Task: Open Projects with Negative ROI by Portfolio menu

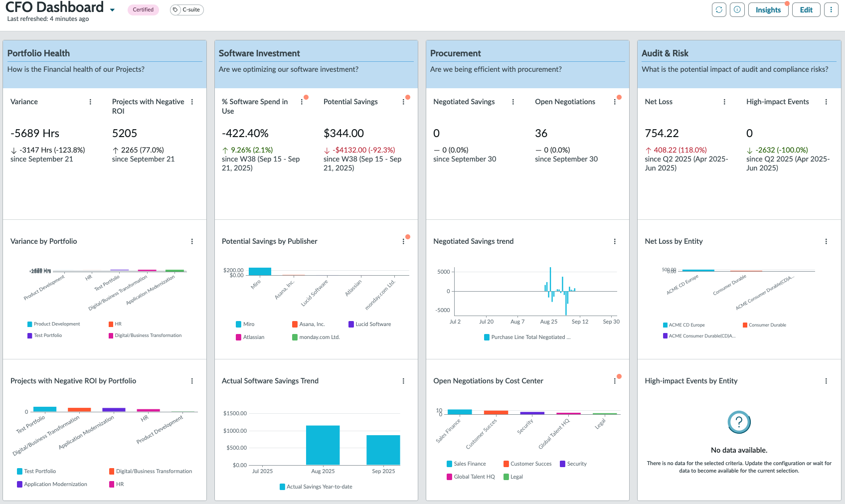Action: coord(192,381)
